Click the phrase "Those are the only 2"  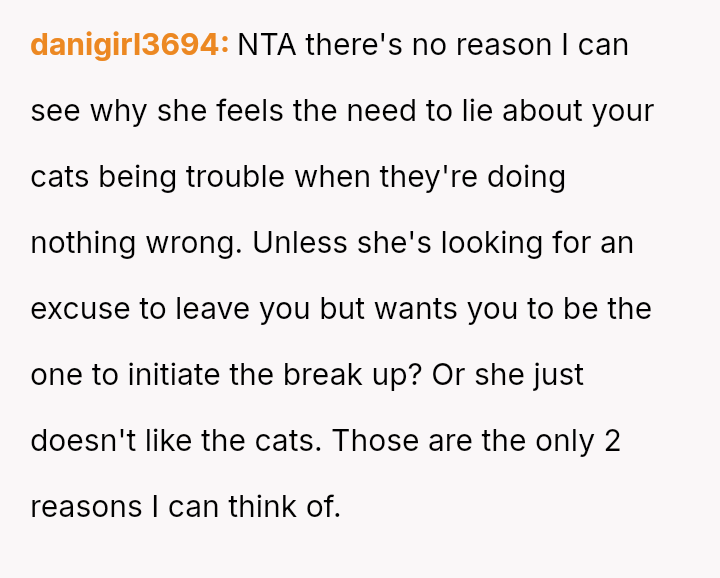pyautogui.click(x=476, y=441)
